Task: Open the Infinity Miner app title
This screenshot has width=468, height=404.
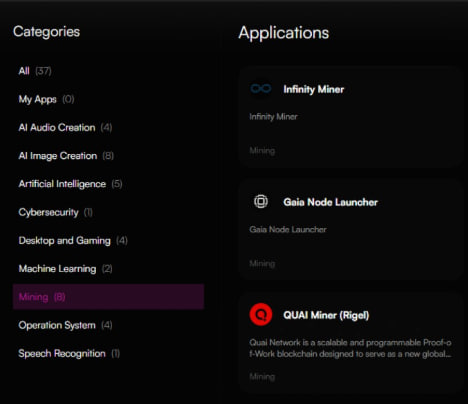Action: coord(313,89)
